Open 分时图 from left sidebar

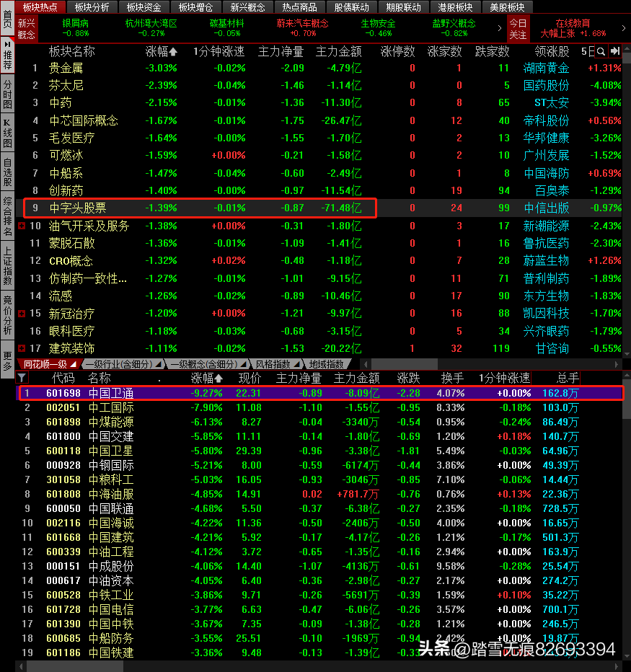(x=7, y=94)
